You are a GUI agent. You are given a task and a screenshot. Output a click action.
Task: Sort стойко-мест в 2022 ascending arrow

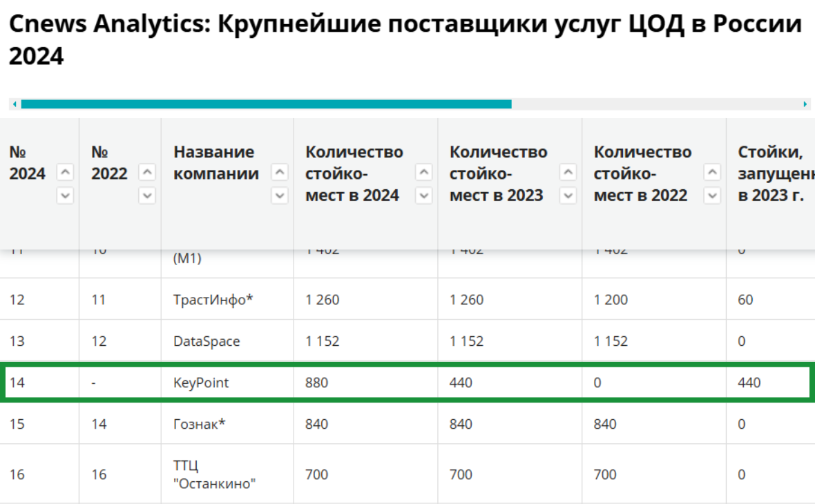point(712,172)
